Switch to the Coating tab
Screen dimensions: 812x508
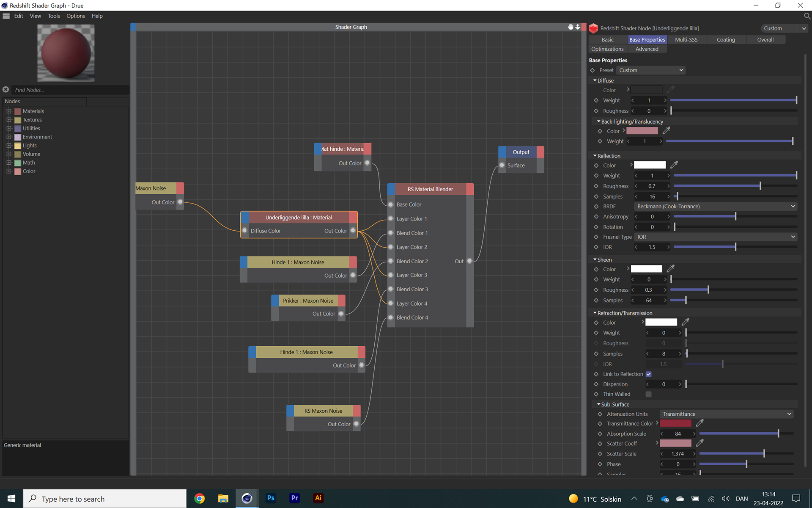click(726, 39)
